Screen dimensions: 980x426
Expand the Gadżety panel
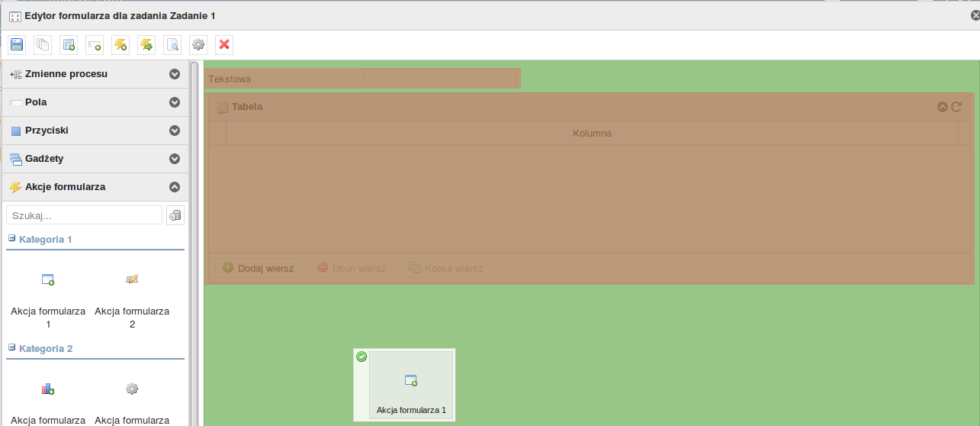pos(175,159)
